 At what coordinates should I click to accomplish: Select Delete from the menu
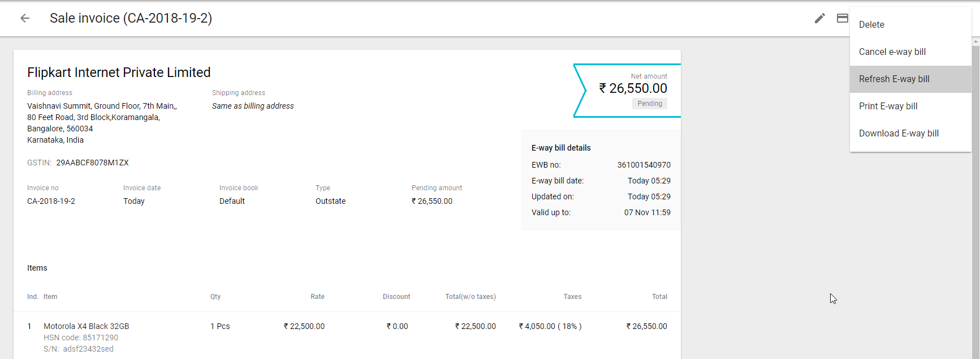click(x=910, y=25)
